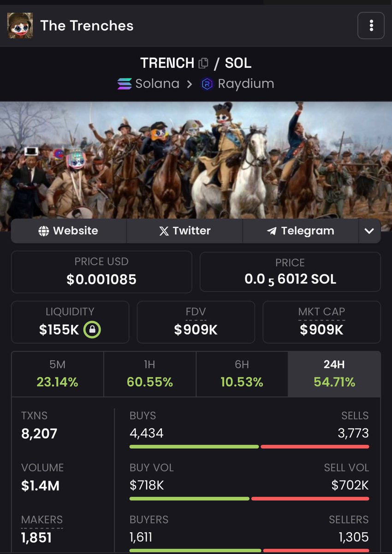Image resolution: width=392 pixels, height=554 pixels.
Task: Select the 1H timeframe tab
Action: point(149,373)
